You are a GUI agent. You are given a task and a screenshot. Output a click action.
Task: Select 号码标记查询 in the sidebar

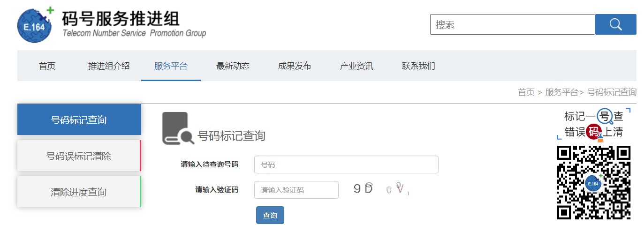[x=79, y=119]
